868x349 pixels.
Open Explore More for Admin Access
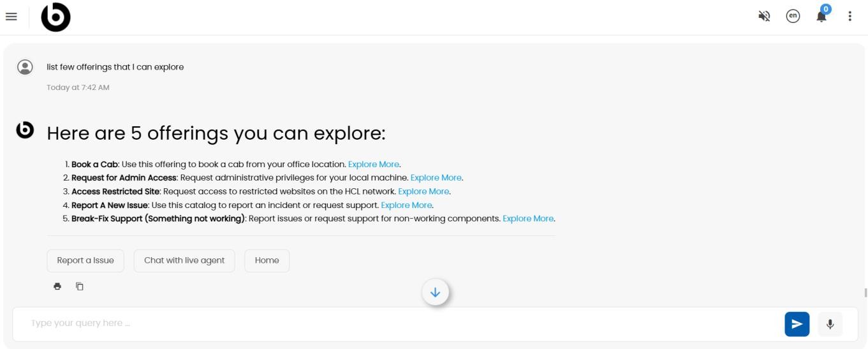[436, 177]
